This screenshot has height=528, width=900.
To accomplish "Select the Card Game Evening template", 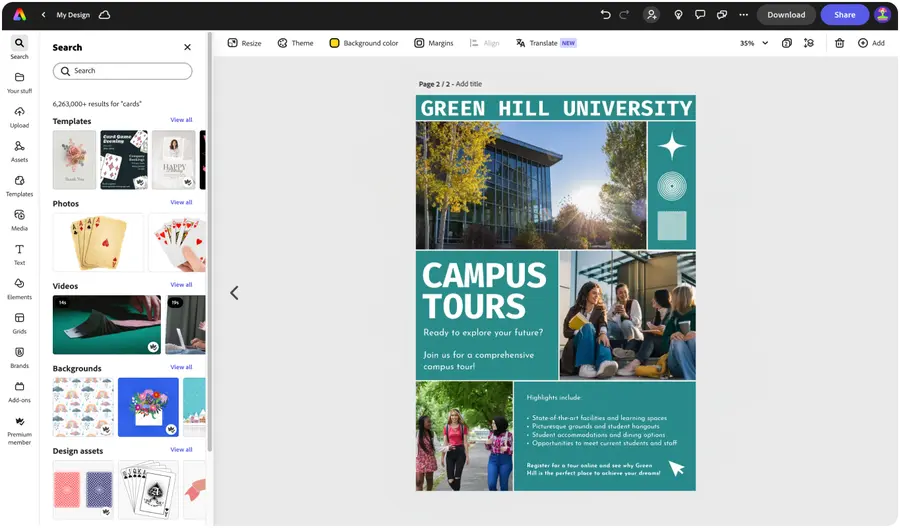I will (x=124, y=160).
